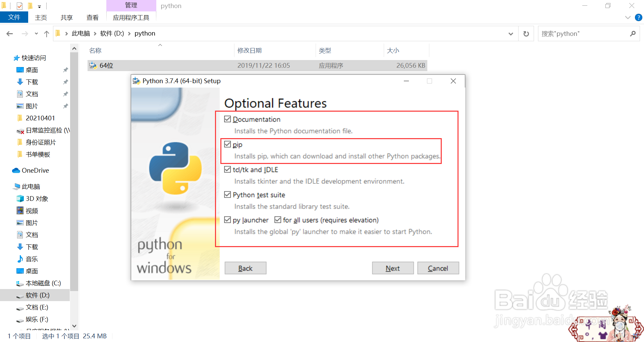Image resolution: width=644 pixels, height=342 pixels.
Task: Sort files by 修改日期 column
Action: point(250,51)
